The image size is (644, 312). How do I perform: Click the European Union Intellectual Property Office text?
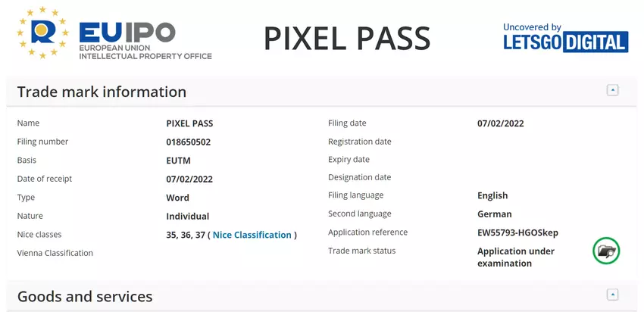point(145,52)
